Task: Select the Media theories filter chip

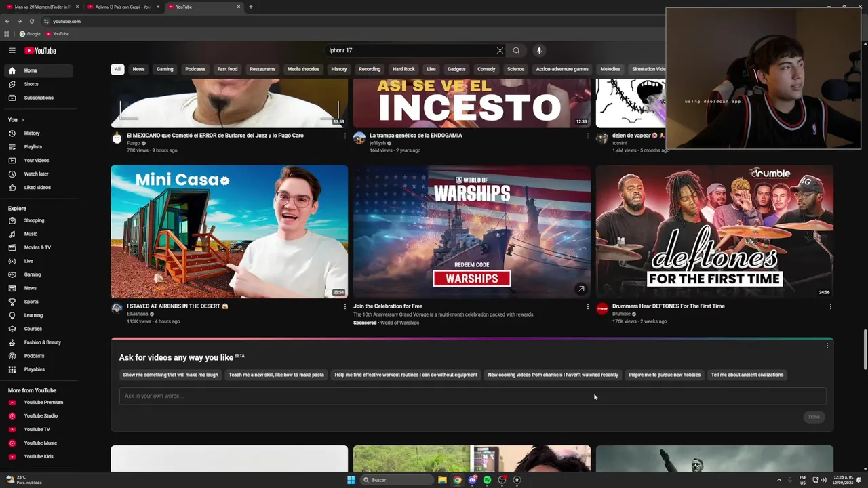Action: tap(303, 69)
